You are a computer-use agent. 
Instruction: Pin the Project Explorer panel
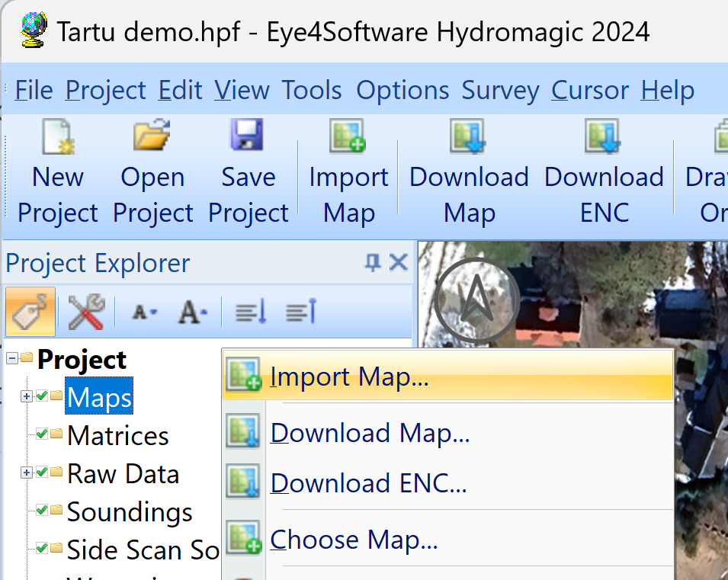click(x=372, y=262)
